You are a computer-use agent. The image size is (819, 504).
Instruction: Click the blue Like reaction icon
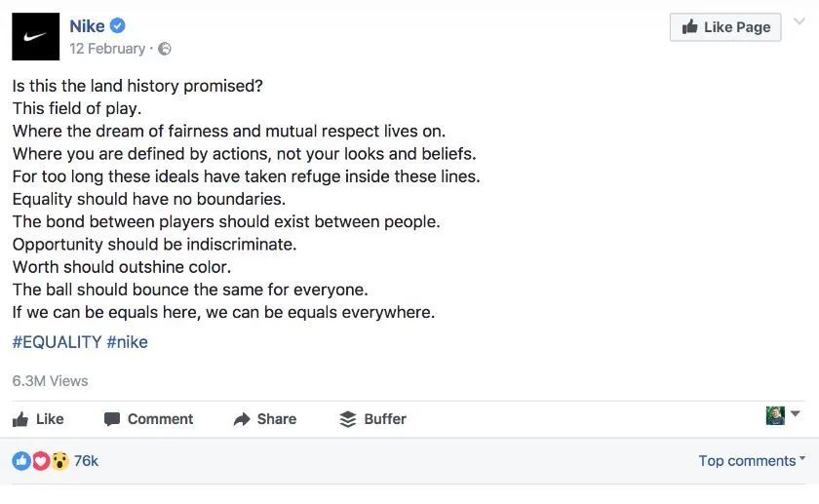(x=21, y=461)
